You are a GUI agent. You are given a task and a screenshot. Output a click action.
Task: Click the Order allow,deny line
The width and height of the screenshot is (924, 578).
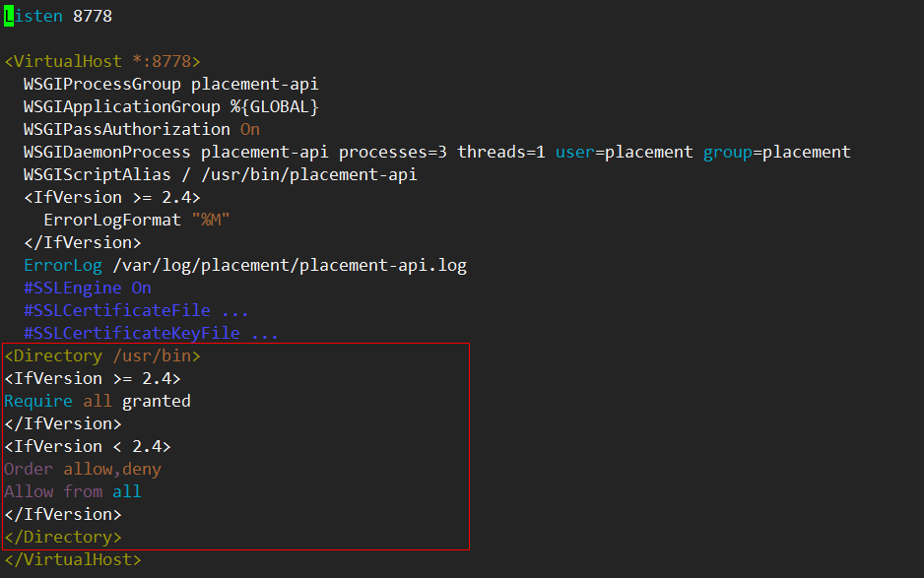click(x=83, y=469)
